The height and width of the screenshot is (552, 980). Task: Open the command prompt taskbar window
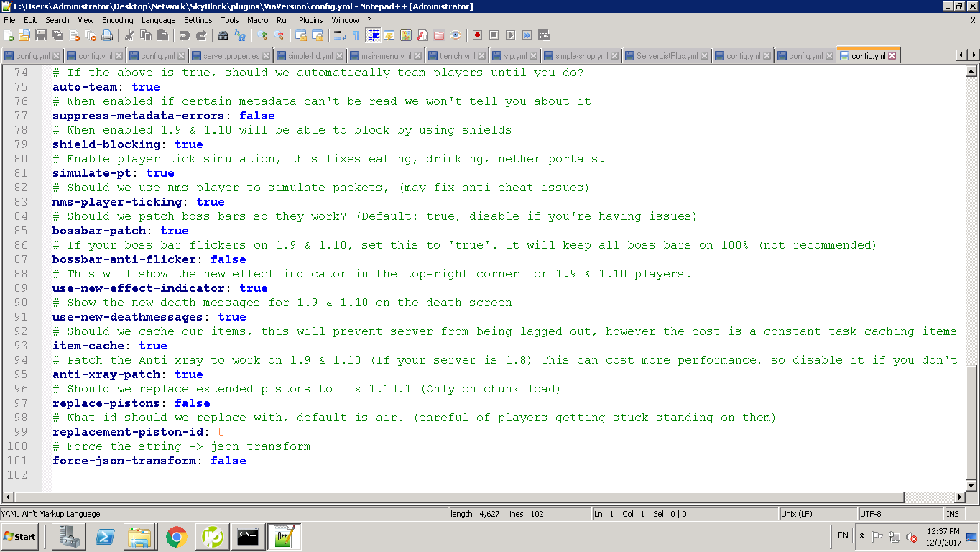click(248, 537)
